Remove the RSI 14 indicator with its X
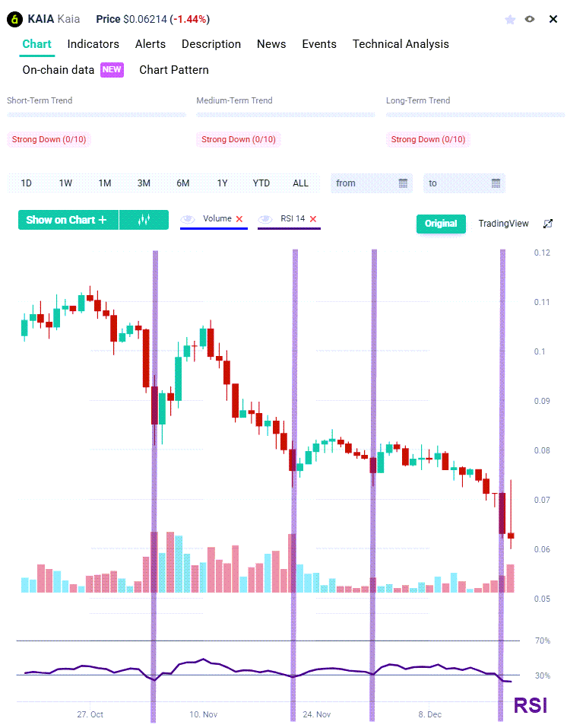 coord(313,218)
